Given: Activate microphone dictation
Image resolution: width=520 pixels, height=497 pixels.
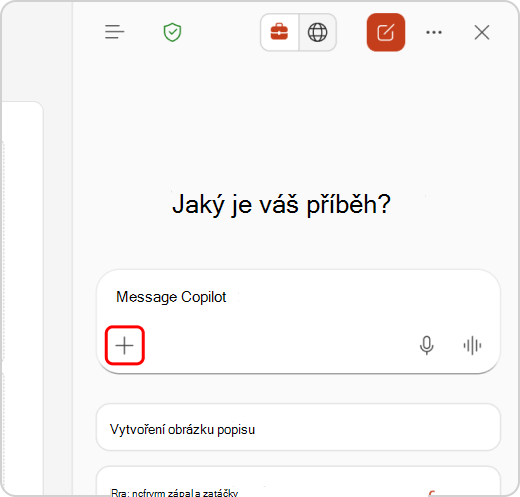Looking at the screenshot, I should coord(426,345).
